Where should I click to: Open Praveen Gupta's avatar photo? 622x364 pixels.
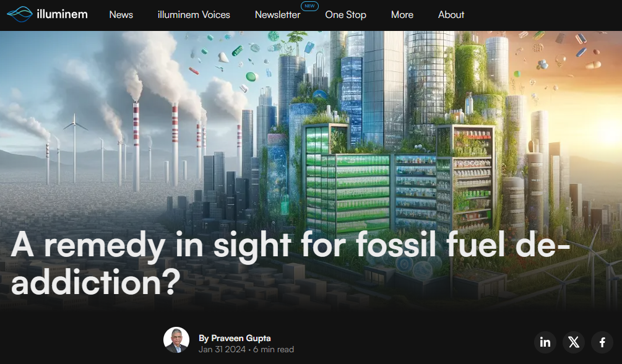point(176,340)
